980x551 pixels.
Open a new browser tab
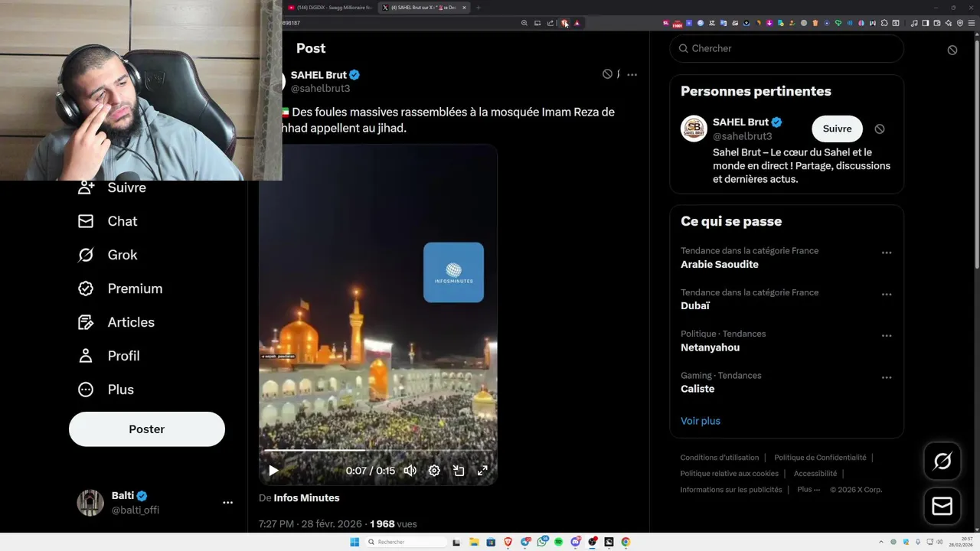click(x=479, y=8)
